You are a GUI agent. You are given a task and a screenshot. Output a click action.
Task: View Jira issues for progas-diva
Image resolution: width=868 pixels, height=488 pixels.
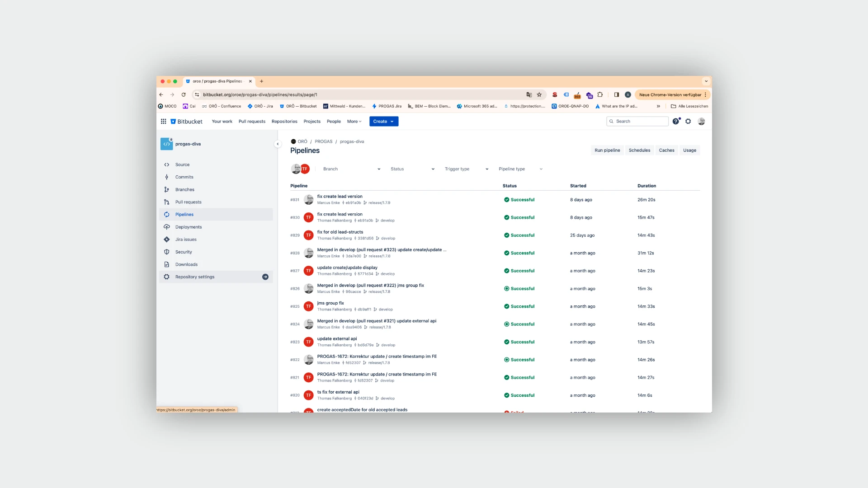coord(186,239)
